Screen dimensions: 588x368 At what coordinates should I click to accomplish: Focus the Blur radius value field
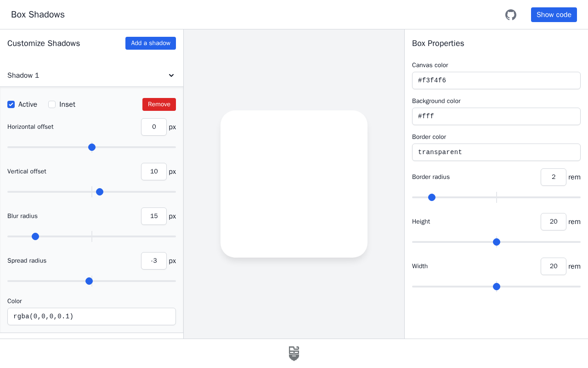[154, 216]
